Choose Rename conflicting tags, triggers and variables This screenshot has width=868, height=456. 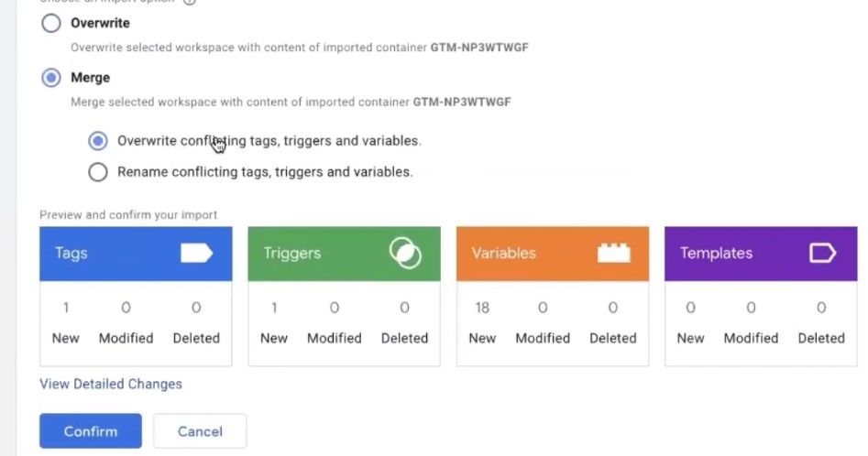pos(98,171)
